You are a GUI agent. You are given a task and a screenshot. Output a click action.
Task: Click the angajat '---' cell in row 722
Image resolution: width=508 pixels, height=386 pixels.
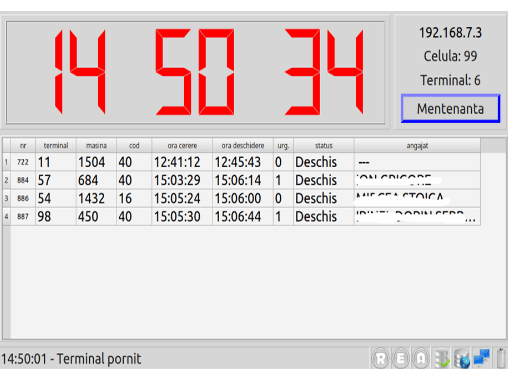click(x=417, y=162)
